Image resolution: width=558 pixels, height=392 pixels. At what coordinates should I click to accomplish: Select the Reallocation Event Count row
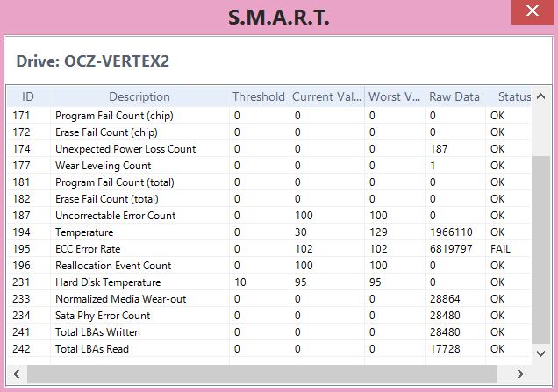click(269, 266)
